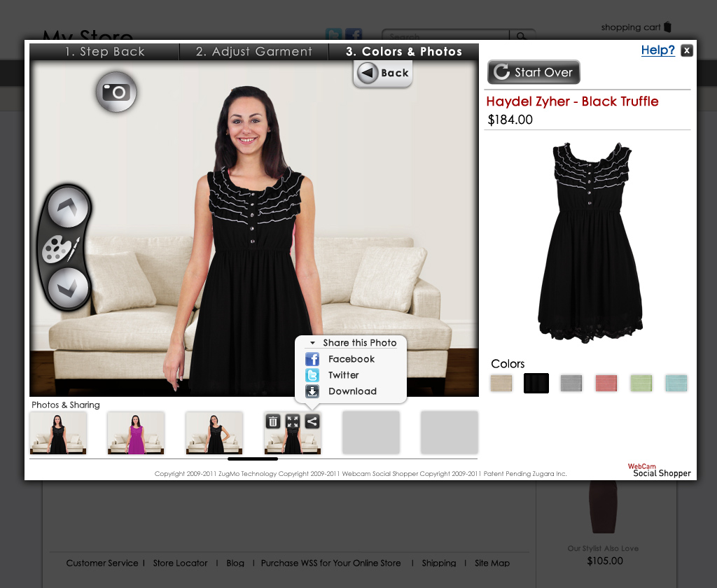Click the Back button
Viewport: 717px width, 588px height.
383,73
